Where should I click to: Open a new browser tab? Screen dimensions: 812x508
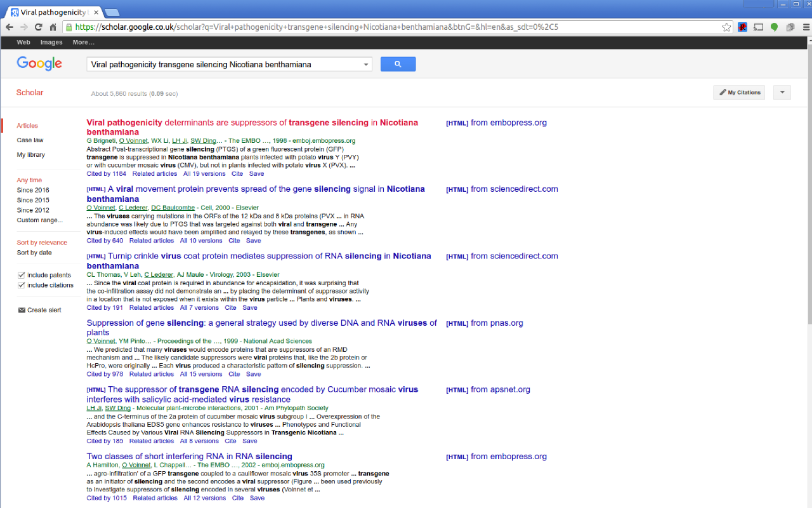click(112, 12)
